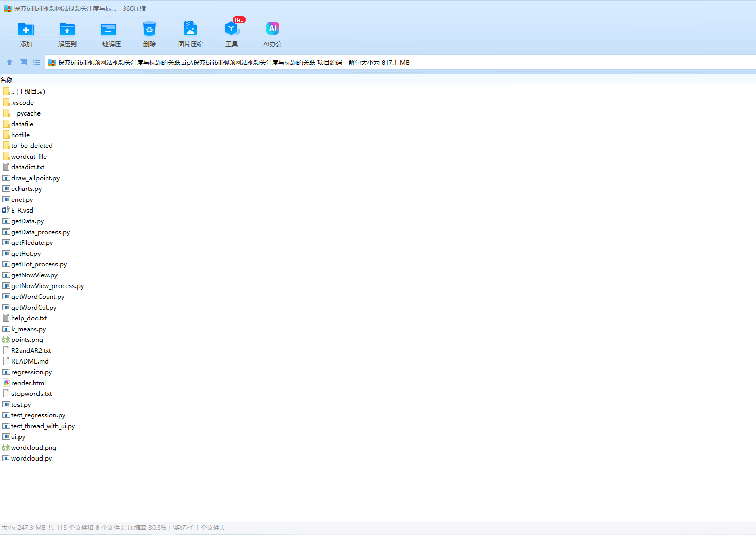Select the E-R.vsd Visio file
The height and width of the screenshot is (535, 756).
22,211
